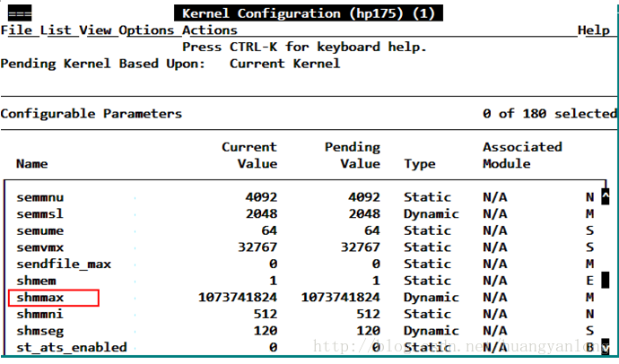
Task: Click the Current Value column header
Action: coord(249,155)
